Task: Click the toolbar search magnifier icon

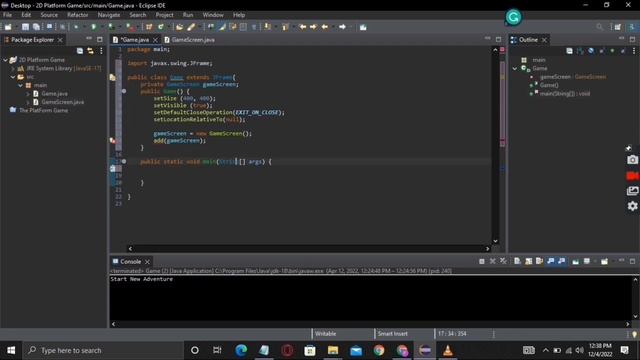Action: coord(599,27)
